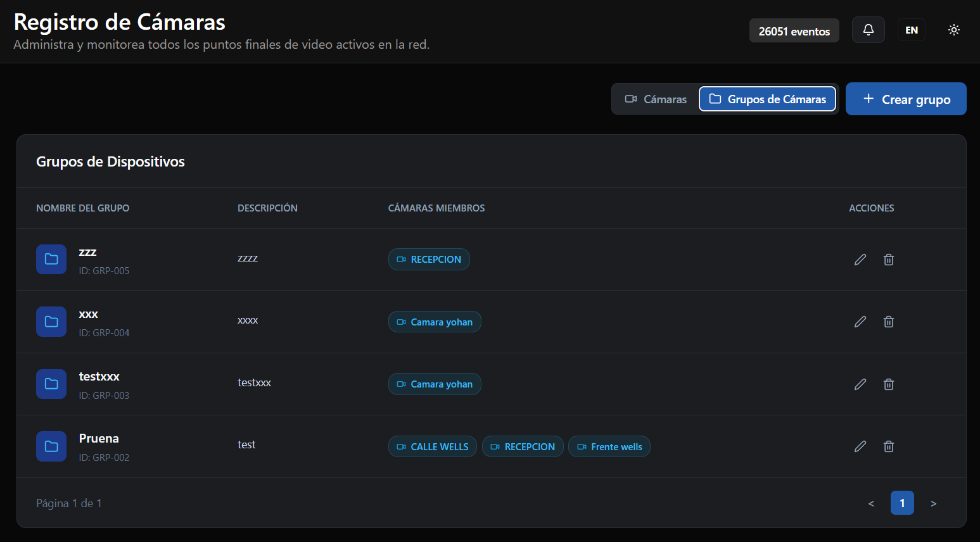Delete the xxx group with trash icon

coord(889,322)
